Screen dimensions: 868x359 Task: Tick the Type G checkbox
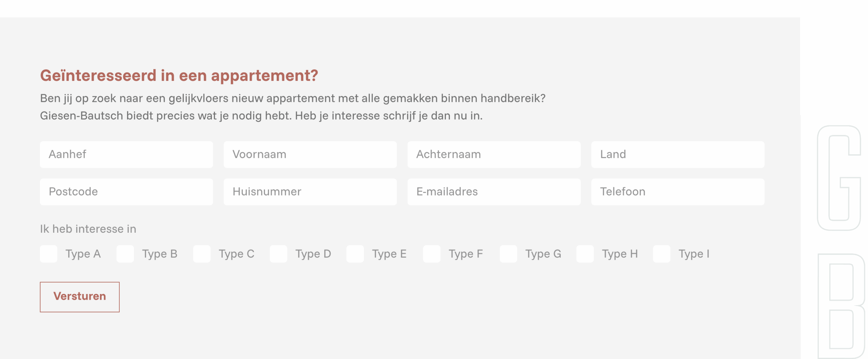[508, 254]
